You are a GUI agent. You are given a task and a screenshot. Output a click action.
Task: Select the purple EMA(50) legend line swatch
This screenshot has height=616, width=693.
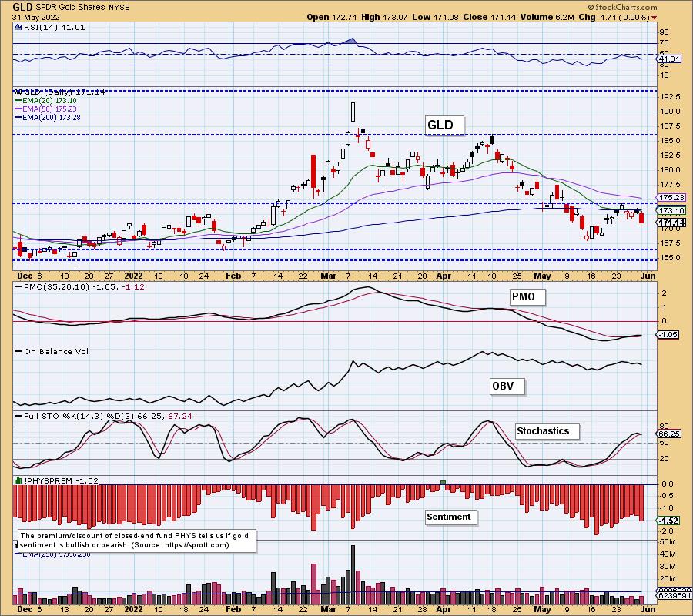18,109
